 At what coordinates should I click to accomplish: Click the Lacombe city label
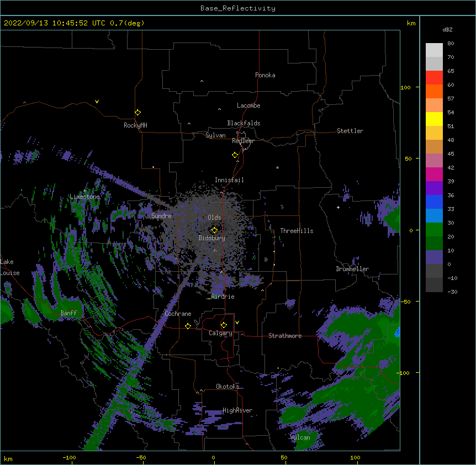248,105
